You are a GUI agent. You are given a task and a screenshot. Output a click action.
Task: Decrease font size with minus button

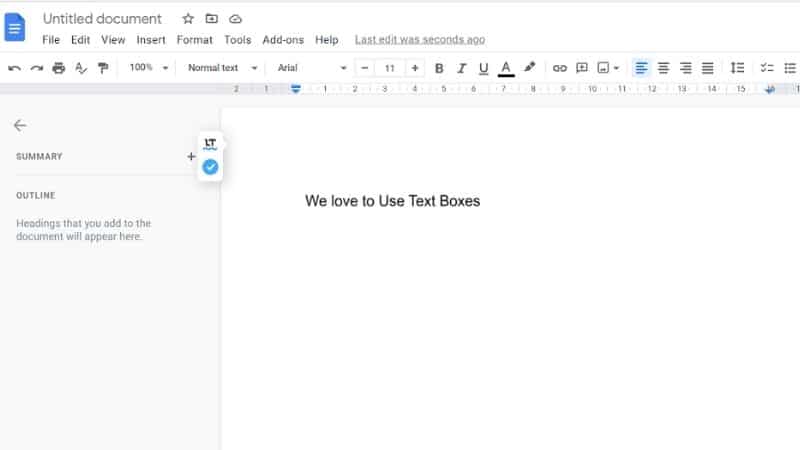364,68
